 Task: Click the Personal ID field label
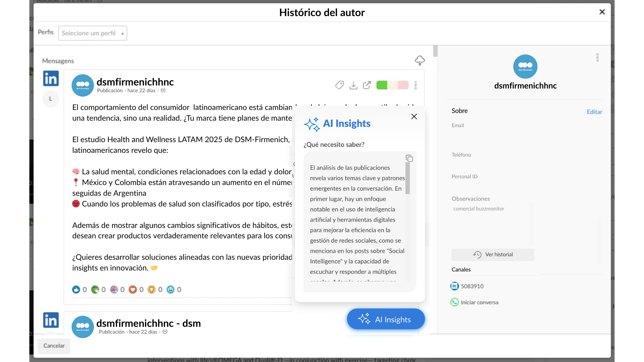click(x=465, y=177)
